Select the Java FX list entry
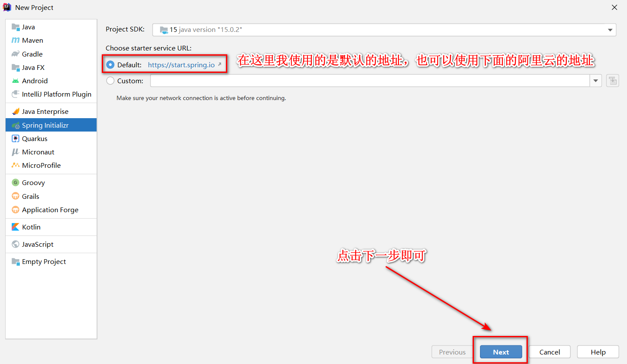Screen dimensions: 627x364 (x=51, y=67)
